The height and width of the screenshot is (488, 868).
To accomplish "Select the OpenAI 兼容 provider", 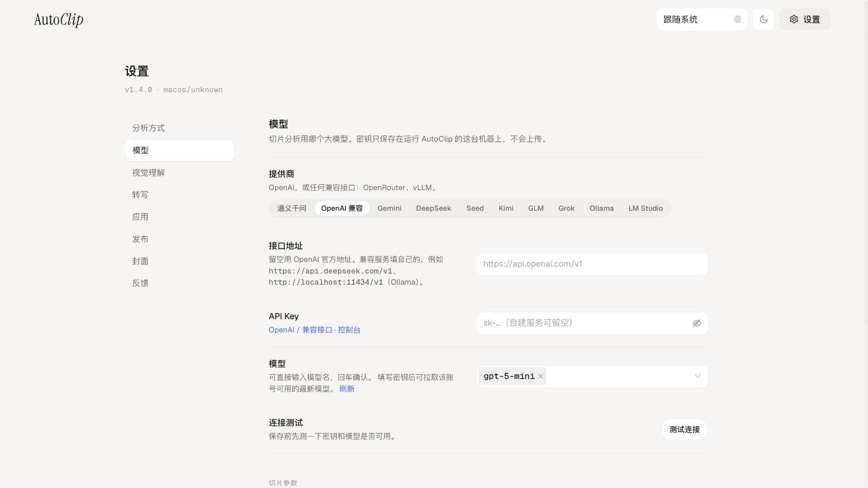I will [x=342, y=208].
